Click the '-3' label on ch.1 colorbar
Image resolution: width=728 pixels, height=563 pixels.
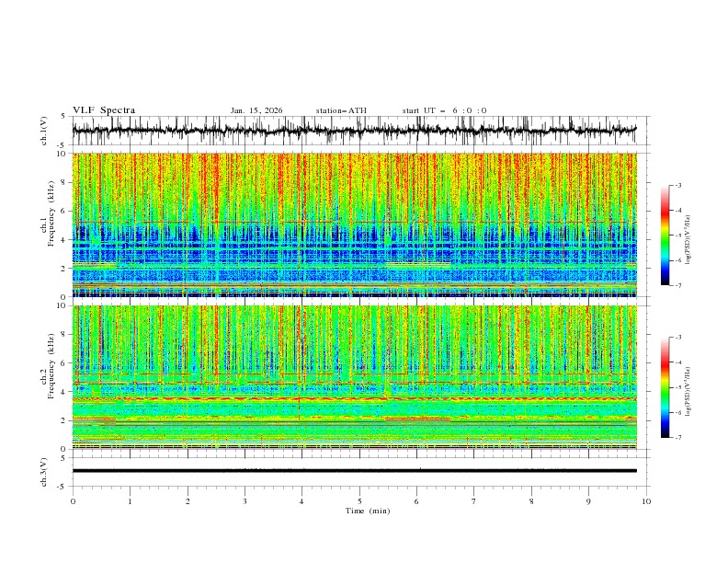677,185
